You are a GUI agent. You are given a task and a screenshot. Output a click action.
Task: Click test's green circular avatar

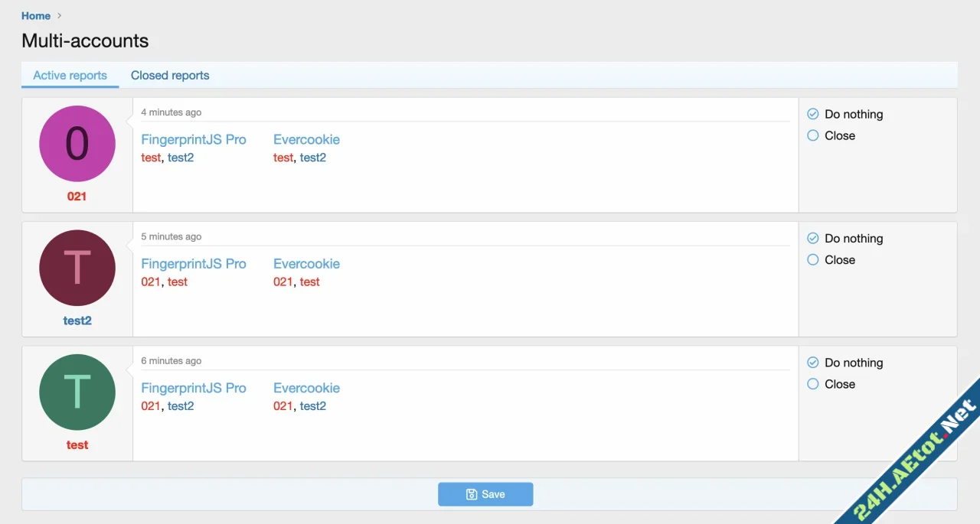click(x=77, y=392)
